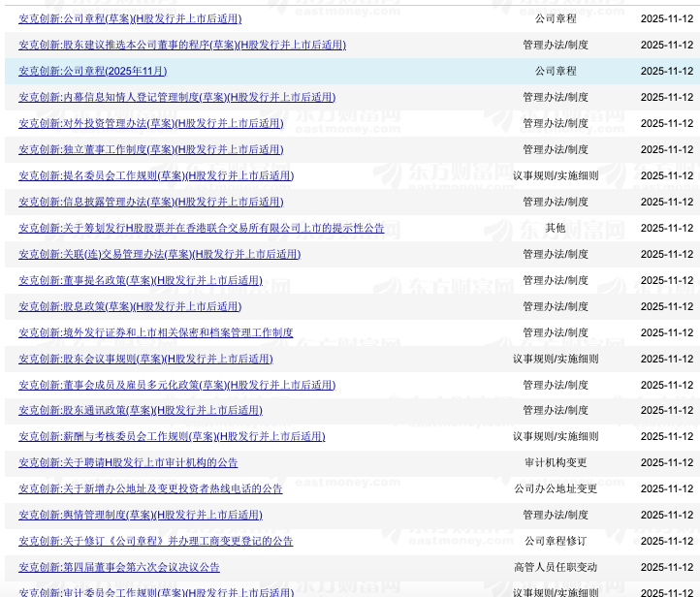Click 新增办公地址及变更投资者热线电话 announcement
This screenshot has width=700, height=597.
(x=151, y=488)
